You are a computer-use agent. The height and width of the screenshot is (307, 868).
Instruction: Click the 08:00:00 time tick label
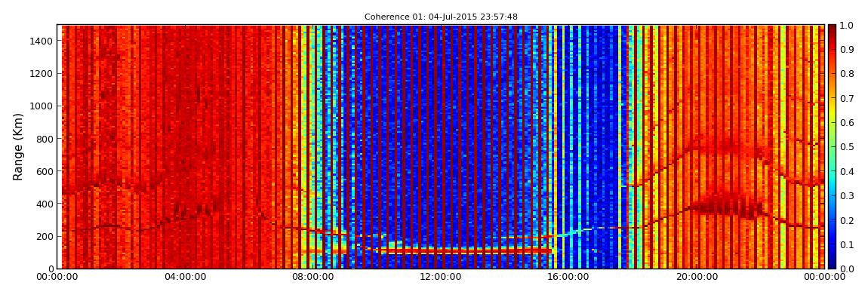tap(313, 277)
